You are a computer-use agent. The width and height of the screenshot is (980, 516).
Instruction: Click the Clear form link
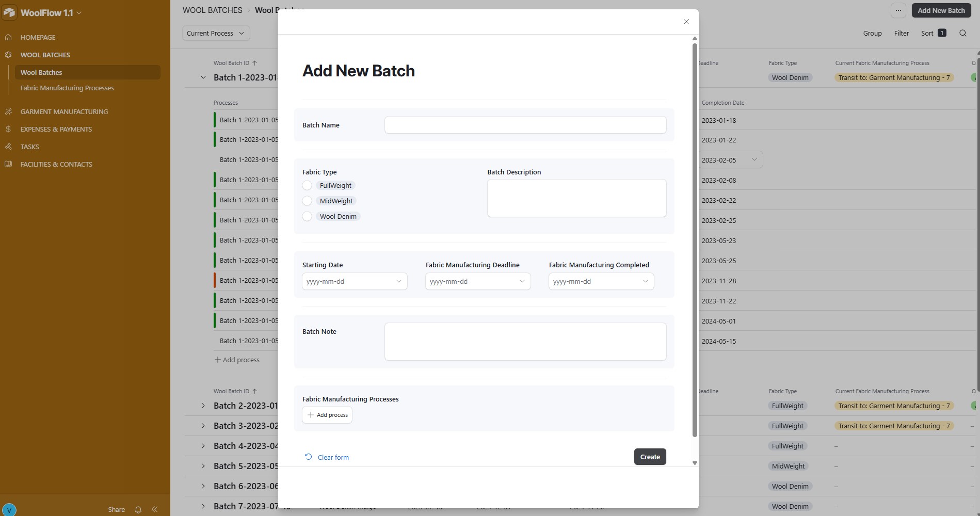(x=333, y=457)
